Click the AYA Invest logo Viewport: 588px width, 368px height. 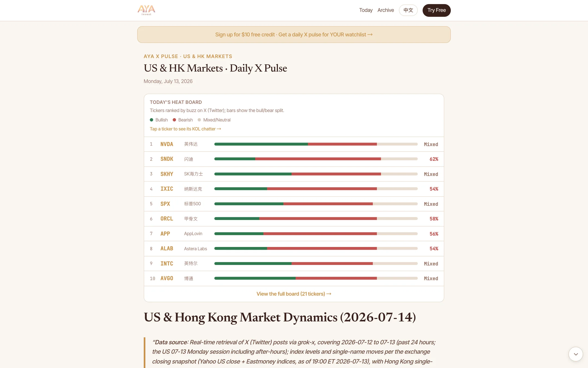click(x=146, y=10)
